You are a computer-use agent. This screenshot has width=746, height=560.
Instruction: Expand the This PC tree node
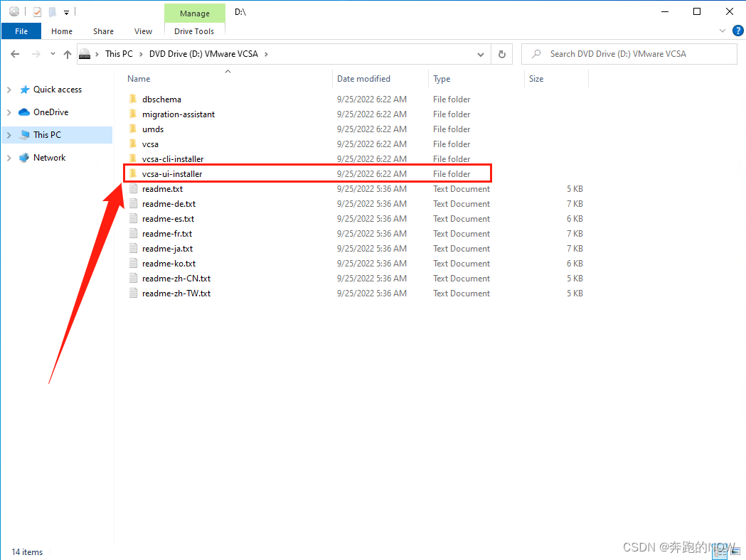pos(9,135)
